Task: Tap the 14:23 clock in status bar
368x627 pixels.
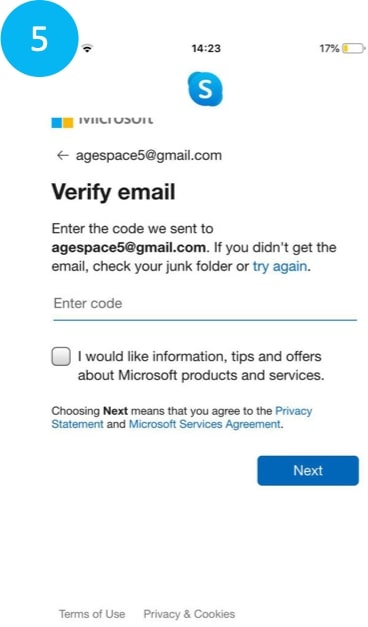Action: [206, 49]
